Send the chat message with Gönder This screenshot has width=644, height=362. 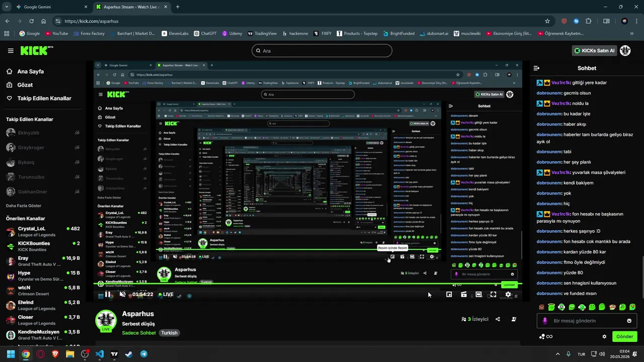pos(624,336)
